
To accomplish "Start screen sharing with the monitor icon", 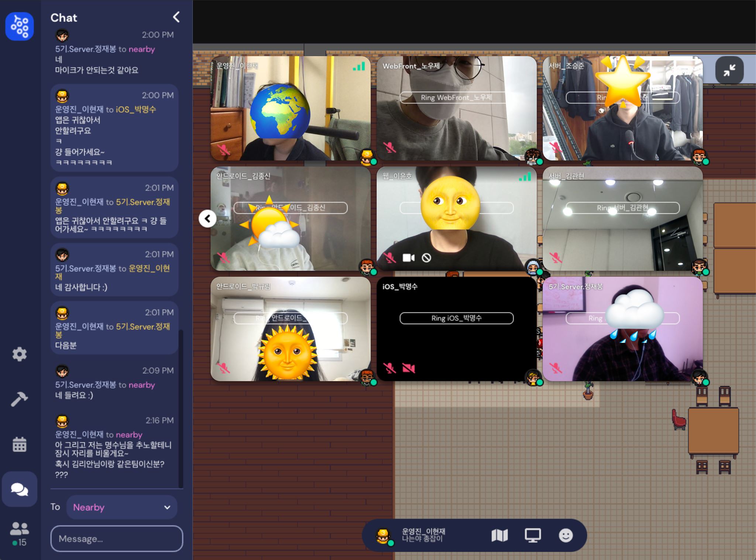I will click(533, 535).
